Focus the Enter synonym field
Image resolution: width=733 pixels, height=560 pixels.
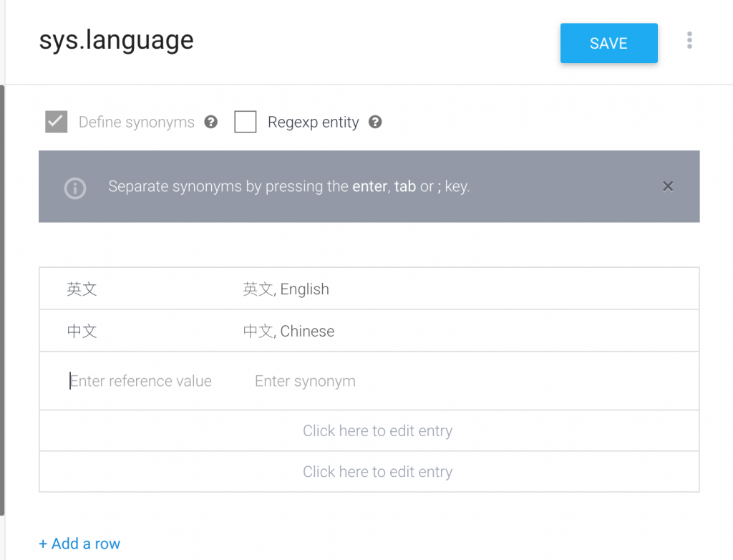point(306,381)
